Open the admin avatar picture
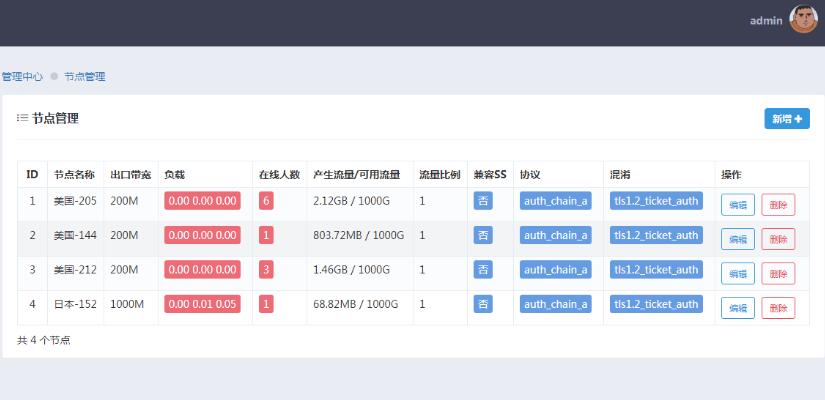The image size is (825, 400). point(803,19)
